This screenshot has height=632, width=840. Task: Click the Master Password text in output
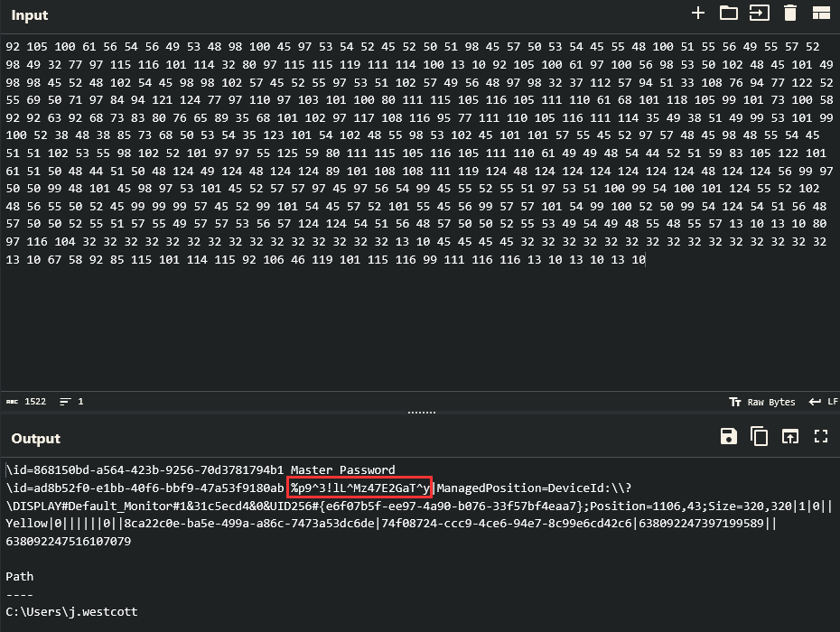pos(342,469)
